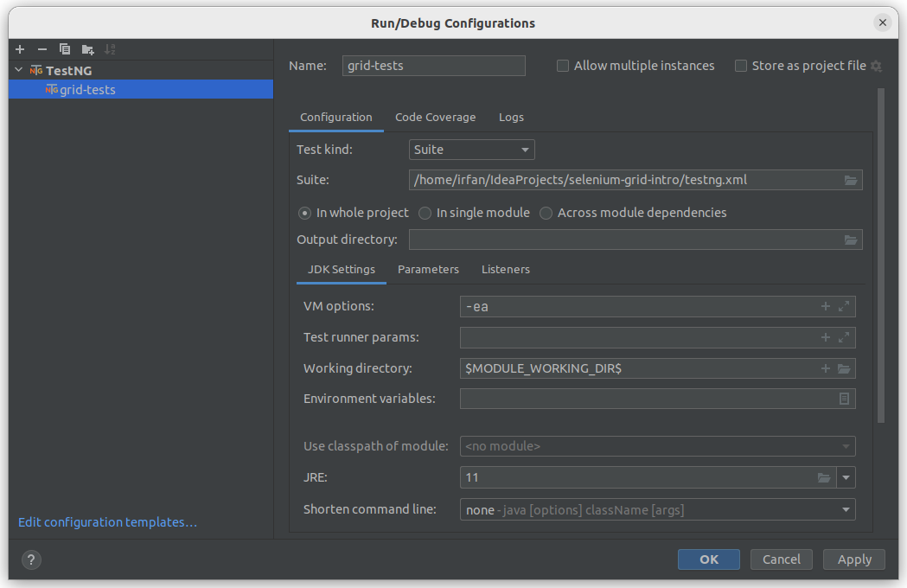
Task: Open the JDK Settings tab
Action: click(342, 270)
